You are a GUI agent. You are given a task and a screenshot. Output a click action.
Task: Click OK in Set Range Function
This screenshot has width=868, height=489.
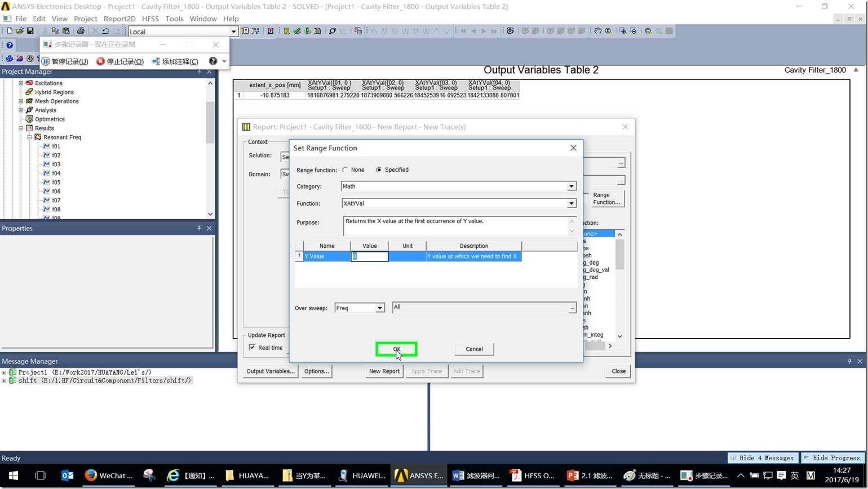[x=396, y=349]
